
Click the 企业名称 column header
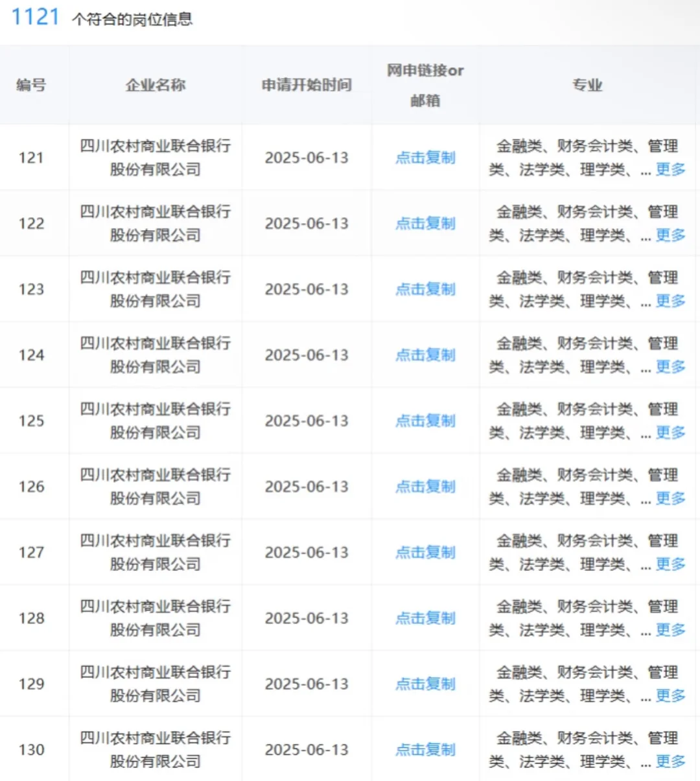coord(156,85)
